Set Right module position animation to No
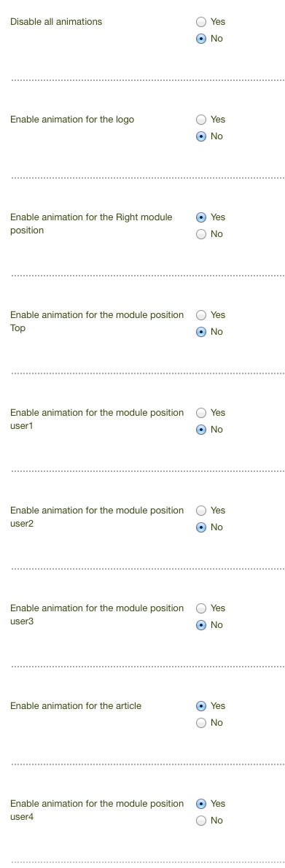This screenshot has width=285, height=868. tap(201, 234)
